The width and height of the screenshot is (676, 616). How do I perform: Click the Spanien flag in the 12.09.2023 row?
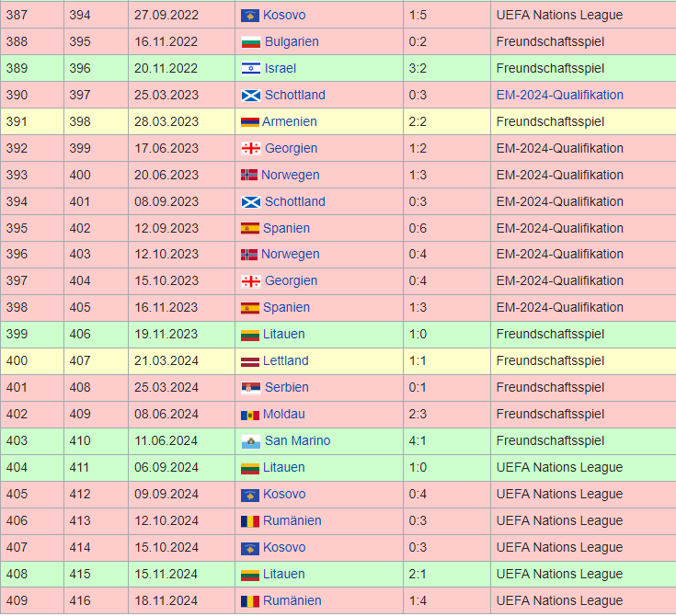pos(249,229)
